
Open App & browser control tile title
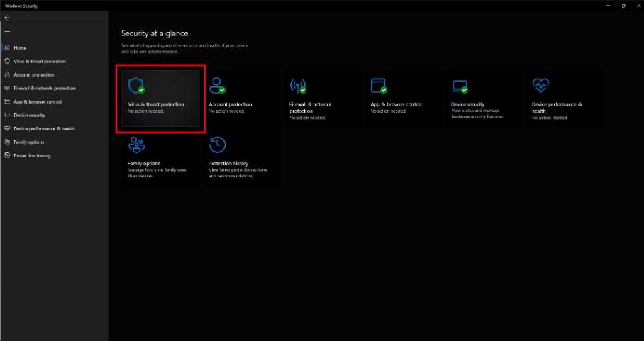click(x=396, y=104)
